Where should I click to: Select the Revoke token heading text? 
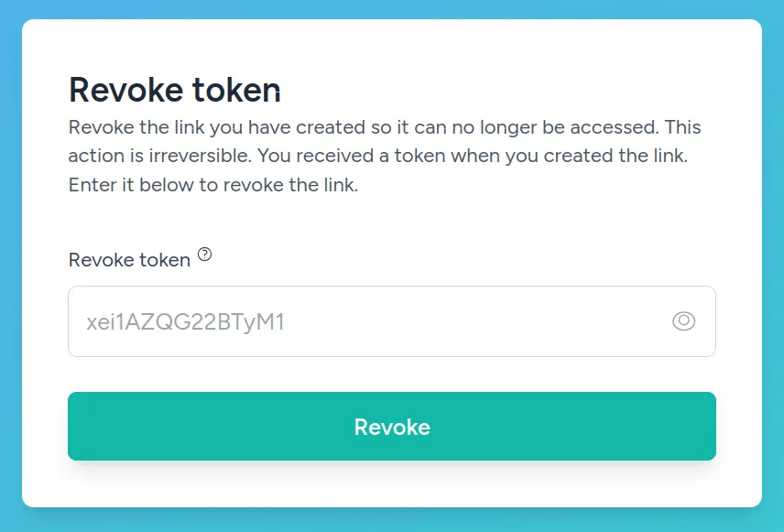(174, 90)
